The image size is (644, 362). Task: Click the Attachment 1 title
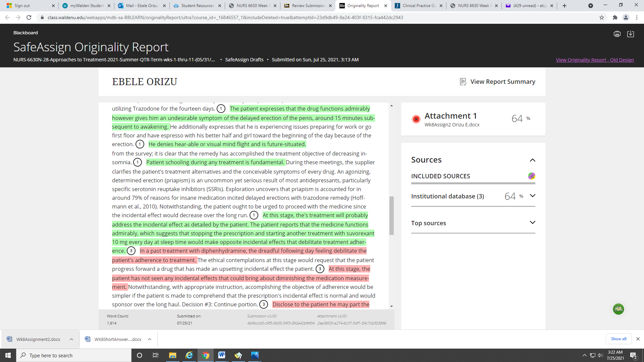[450, 116]
